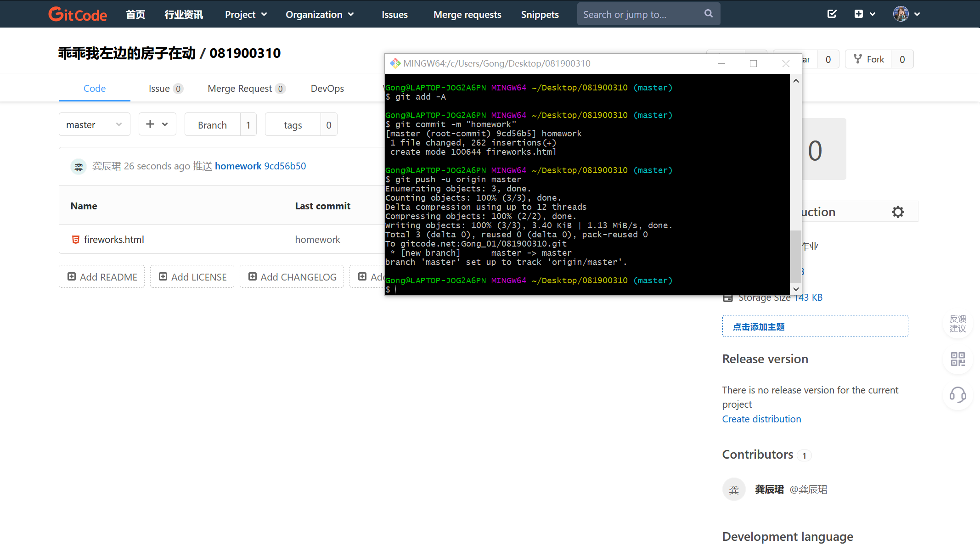Open the edit/compose icon in navbar
Viewport: 980px width, 556px height.
(x=832, y=14)
